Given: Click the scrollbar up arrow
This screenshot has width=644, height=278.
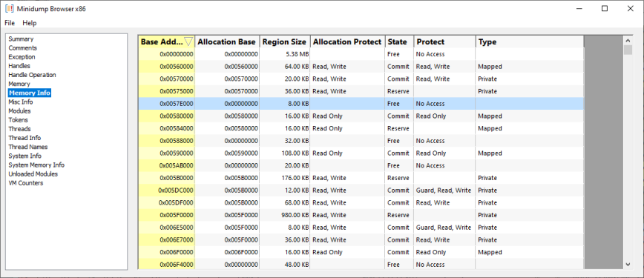Looking at the screenshot, I should tap(628, 40).
